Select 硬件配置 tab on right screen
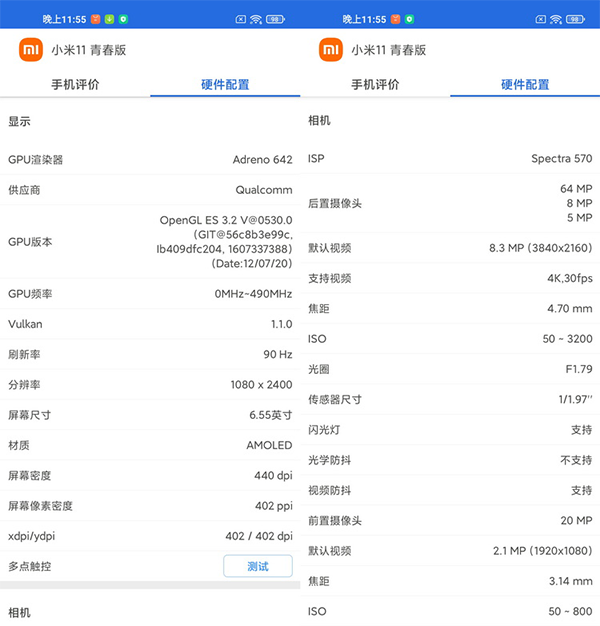This screenshot has height=626, width=600. pyautogui.click(x=525, y=85)
